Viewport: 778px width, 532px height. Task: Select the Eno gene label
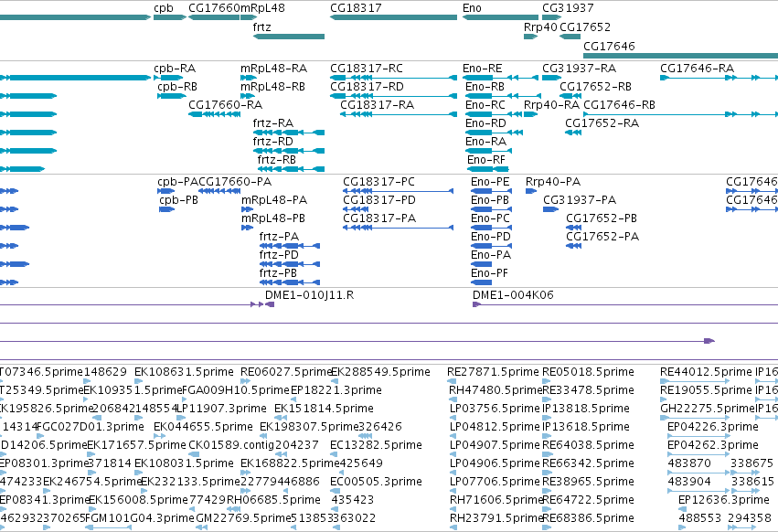[472, 8]
